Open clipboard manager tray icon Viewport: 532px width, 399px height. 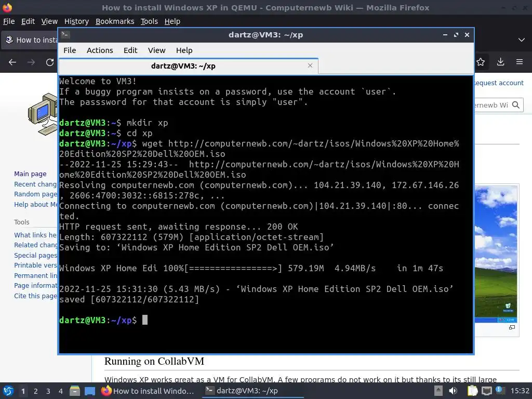[x=472, y=391]
